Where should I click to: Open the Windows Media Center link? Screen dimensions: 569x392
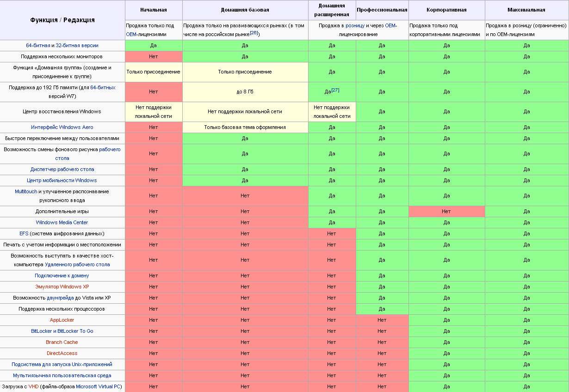[62, 222]
